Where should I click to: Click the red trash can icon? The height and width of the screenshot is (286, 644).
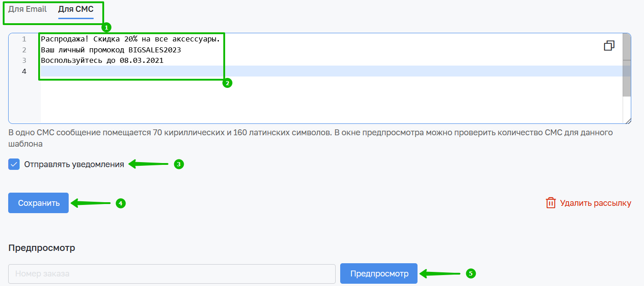coord(551,203)
